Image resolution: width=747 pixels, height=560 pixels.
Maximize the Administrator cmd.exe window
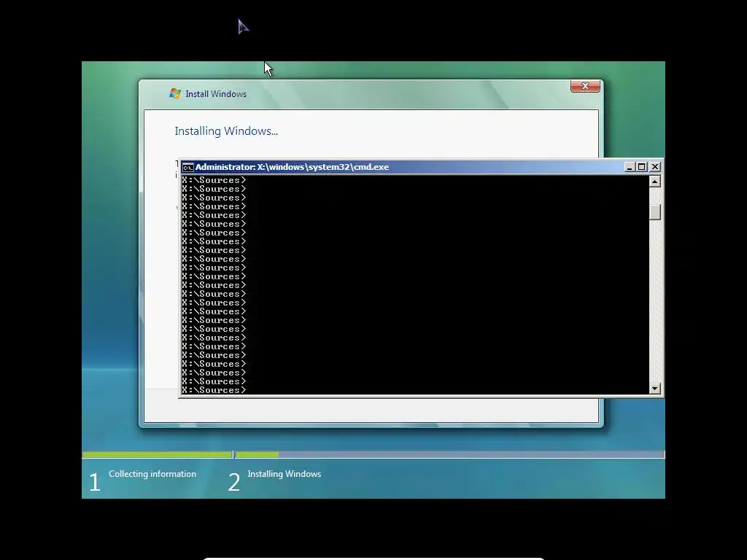tap(642, 167)
